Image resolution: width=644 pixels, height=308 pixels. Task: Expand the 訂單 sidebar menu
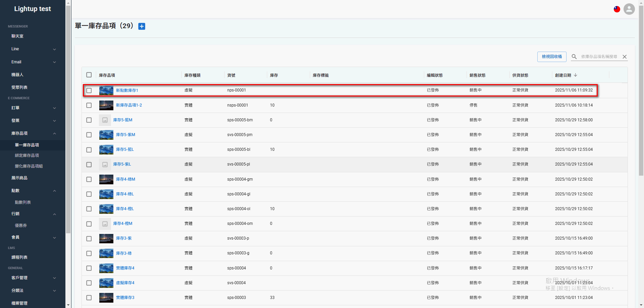33,108
